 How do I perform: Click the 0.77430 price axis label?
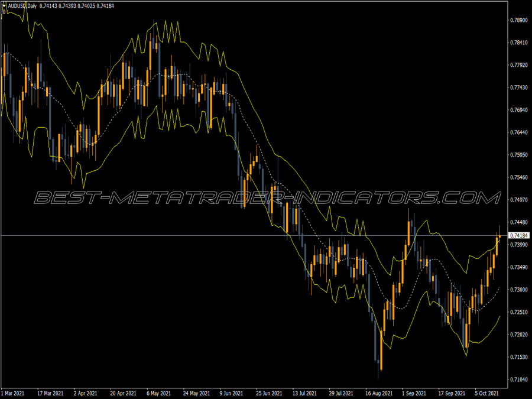[x=519, y=87]
